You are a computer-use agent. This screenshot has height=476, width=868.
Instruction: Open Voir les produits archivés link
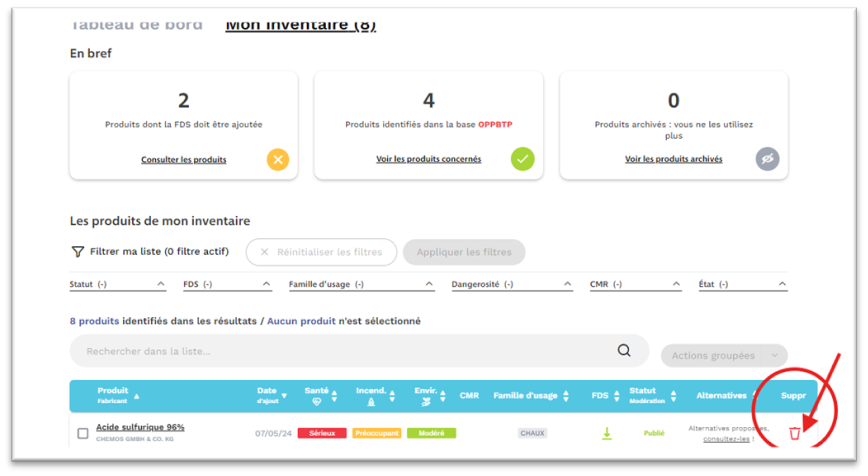pos(673,159)
